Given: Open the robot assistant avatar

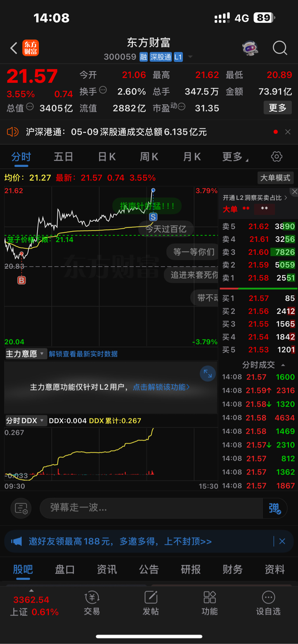Looking at the screenshot, I should point(250,48).
